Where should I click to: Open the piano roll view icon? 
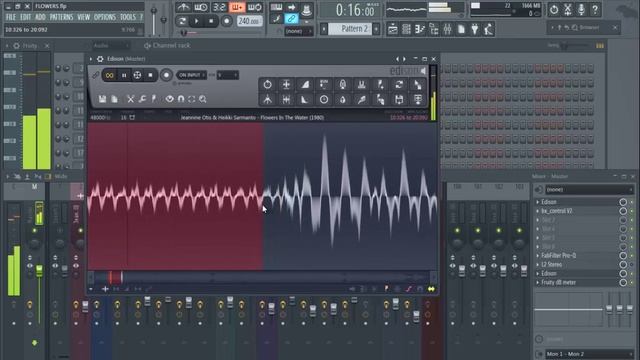420,29
